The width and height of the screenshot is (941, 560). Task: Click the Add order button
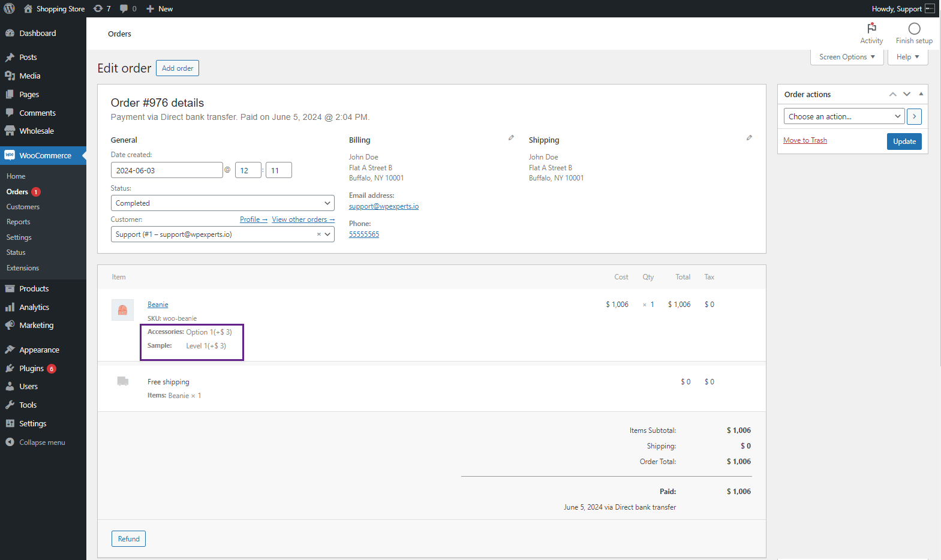click(x=178, y=68)
